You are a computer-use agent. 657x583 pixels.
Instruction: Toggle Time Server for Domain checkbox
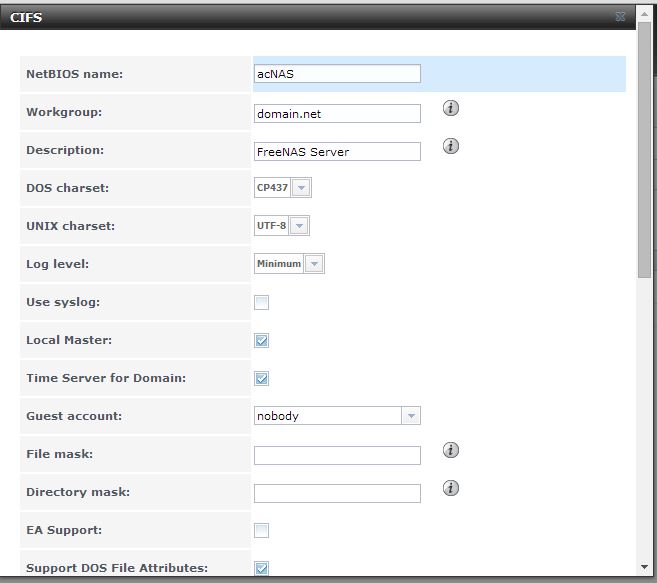click(261, 378)
